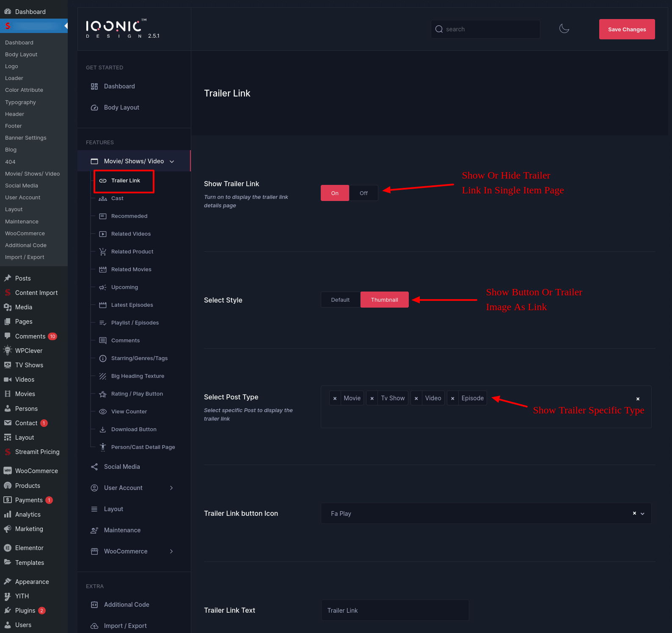672x633 pixels.
Task: Click the Analytics bar chart icon
Action: (8, 515)
